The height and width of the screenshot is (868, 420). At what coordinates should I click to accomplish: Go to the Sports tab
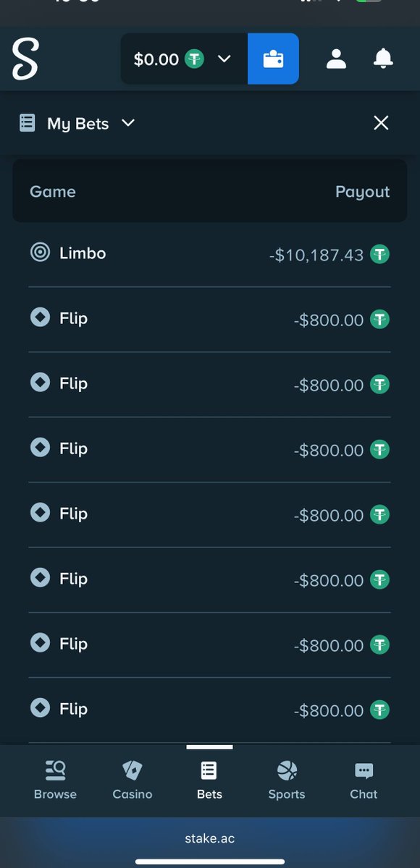pos(287,780)
